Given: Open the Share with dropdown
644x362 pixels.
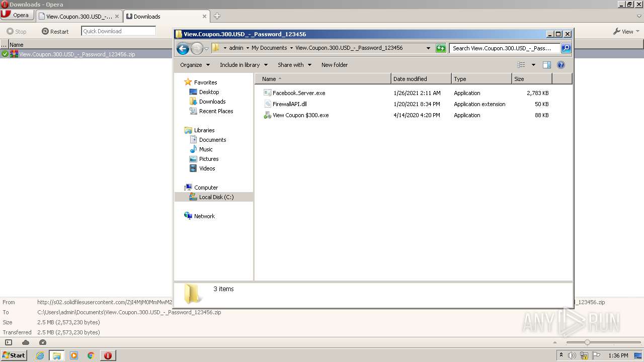Looking at the screenshot, I should click(x=294, y=65).
